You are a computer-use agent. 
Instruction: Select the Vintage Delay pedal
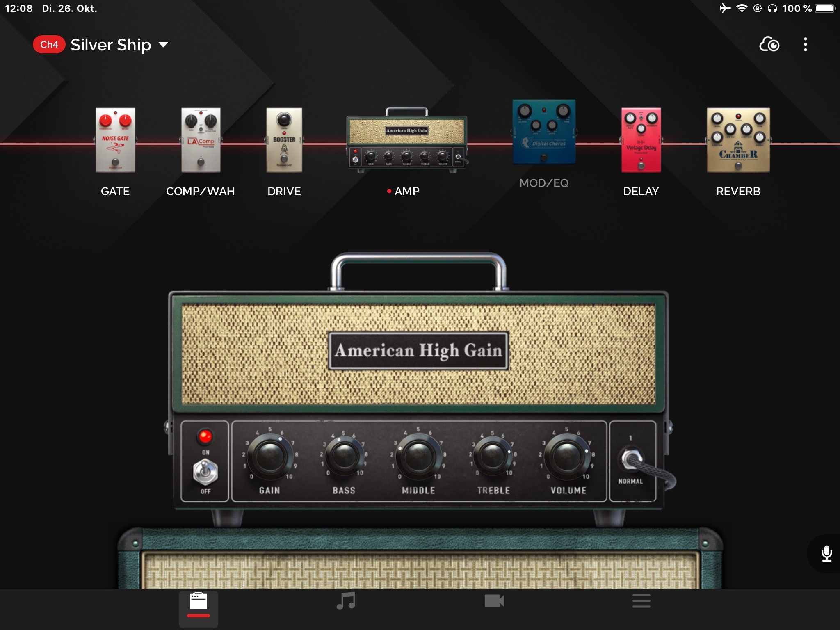coord(641,140)
